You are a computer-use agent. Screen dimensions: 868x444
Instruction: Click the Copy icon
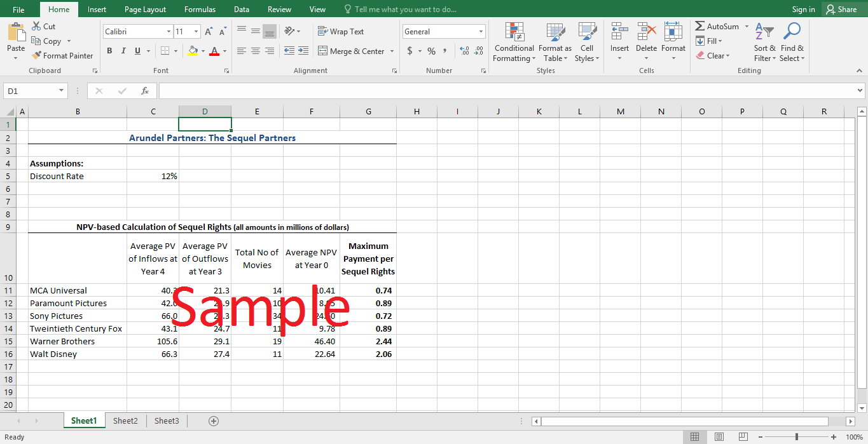point(36,41)
